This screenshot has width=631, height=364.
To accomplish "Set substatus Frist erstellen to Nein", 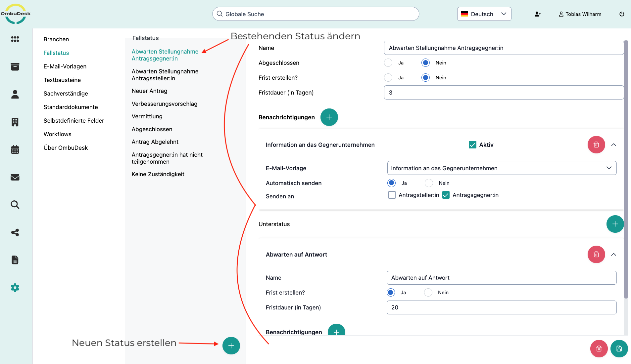I will click(x=428, y=293).
